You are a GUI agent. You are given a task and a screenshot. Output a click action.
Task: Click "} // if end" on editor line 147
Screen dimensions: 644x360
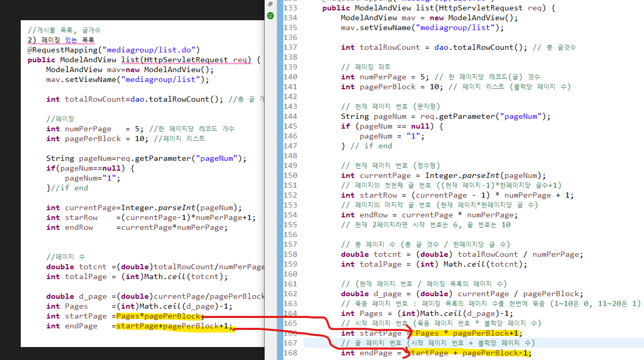point(366,146)
